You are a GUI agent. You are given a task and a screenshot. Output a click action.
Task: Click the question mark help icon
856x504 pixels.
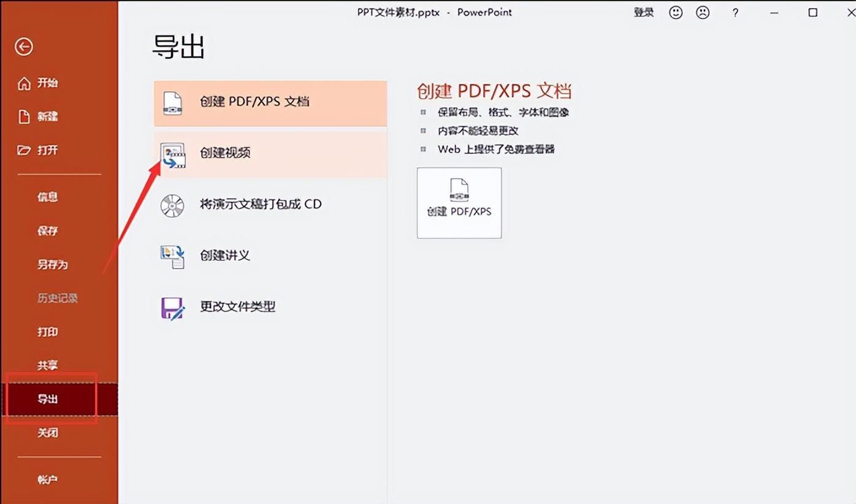point(735,13)
